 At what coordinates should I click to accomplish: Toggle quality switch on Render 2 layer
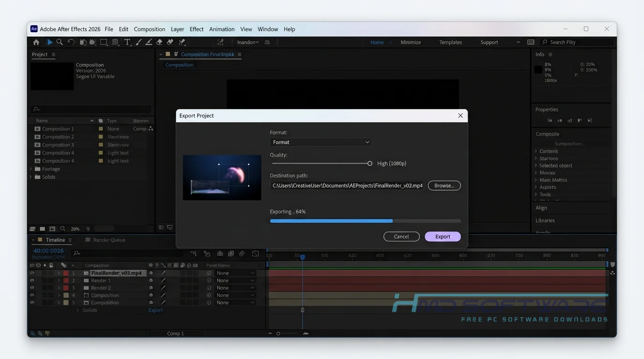[x=163, y=288]
